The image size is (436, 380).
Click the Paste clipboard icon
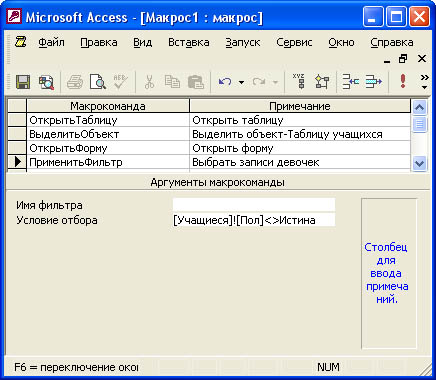[196, 82]
